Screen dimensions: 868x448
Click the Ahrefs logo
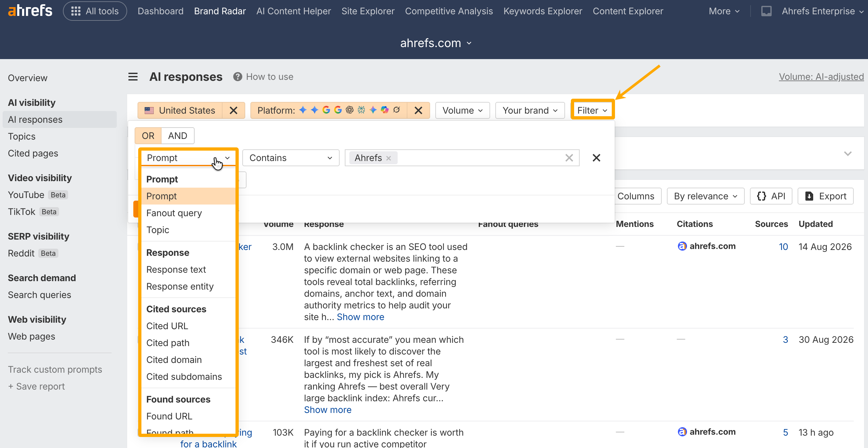point(30,11)
